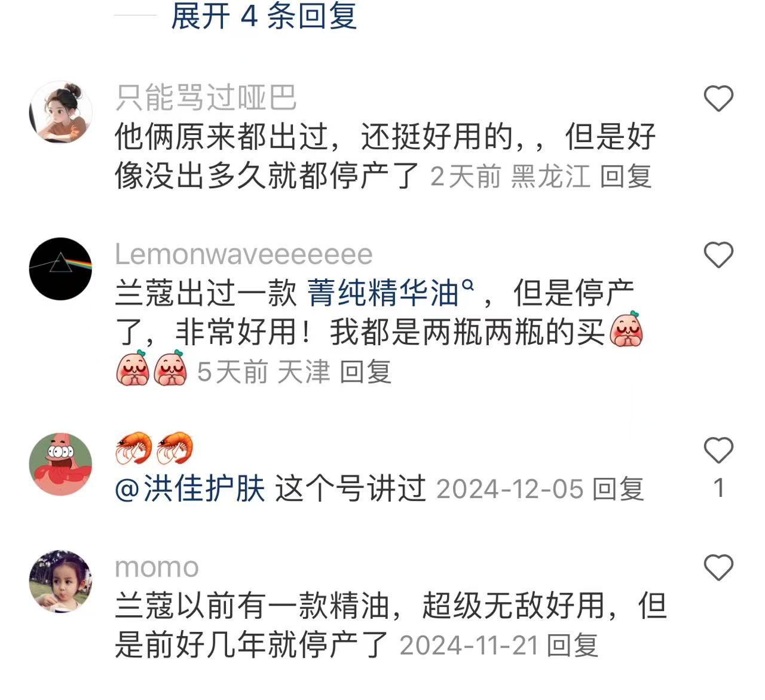765x700 pixels.
Task: Open the @洪佳护肤 mention link
Action: (190, 489)
